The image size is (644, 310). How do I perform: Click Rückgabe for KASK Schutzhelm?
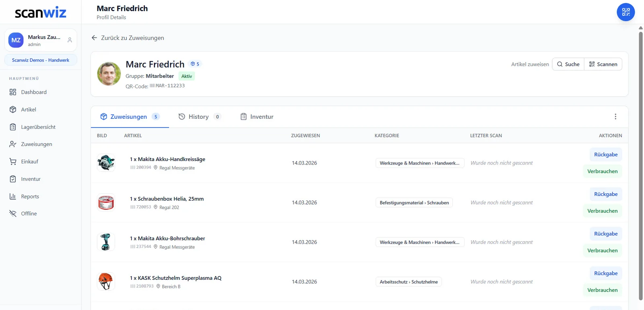pyautogui.click(x=606, y=273)
